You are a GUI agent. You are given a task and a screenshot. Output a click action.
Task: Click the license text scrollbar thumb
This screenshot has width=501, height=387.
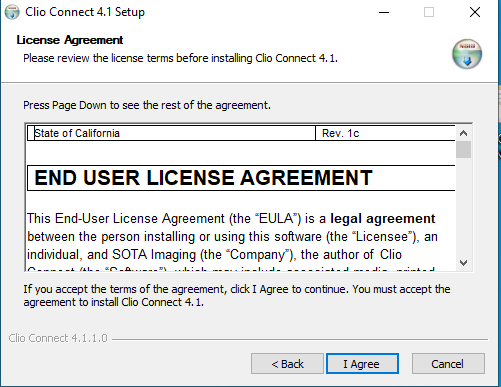click(463, 150)
